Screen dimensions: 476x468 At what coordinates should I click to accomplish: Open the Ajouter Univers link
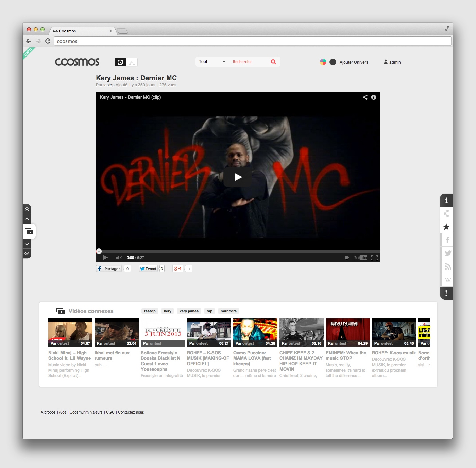coord(354,62)
